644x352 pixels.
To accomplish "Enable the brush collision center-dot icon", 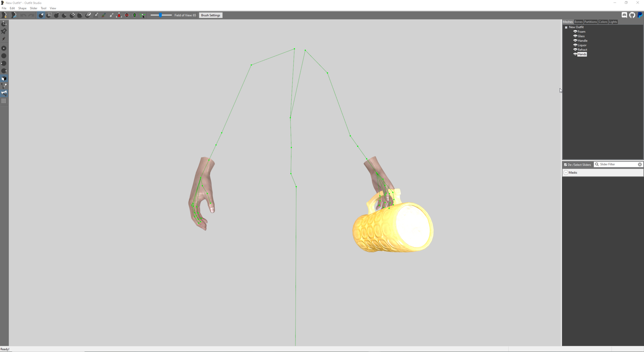I will pyautogui.click(x=4, y=48).
